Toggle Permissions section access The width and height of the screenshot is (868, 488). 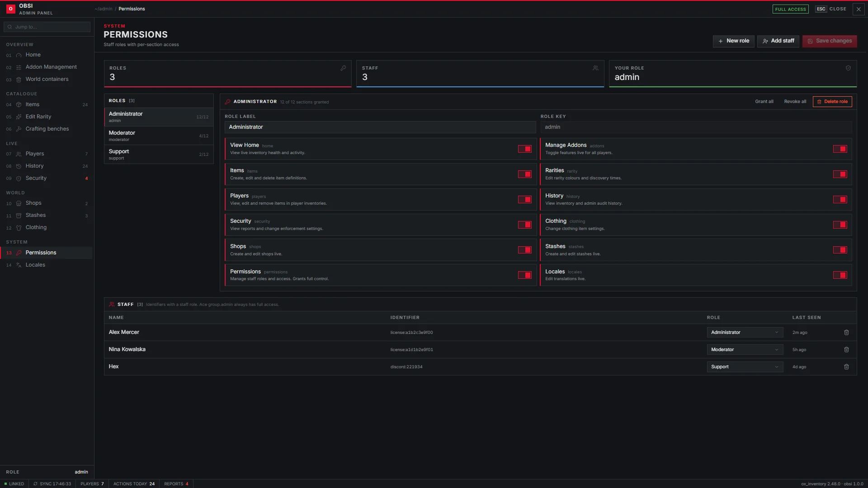[524, 275]
